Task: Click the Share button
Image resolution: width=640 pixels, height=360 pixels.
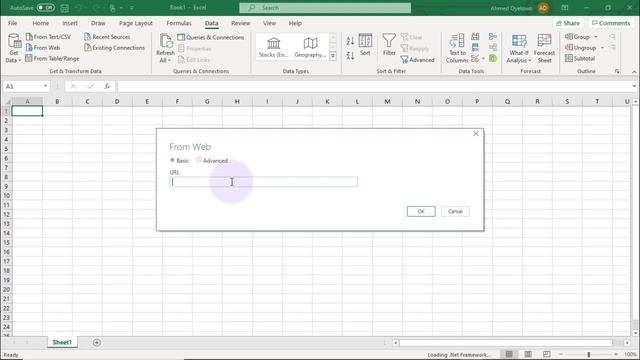Action: pyautogui.click(x=568, y=23)
